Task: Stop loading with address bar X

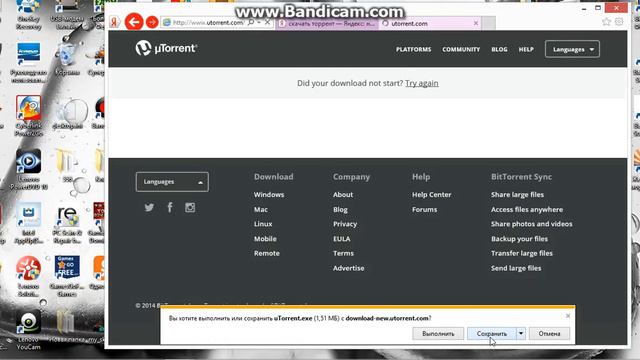Action: (x=267, y=22)
